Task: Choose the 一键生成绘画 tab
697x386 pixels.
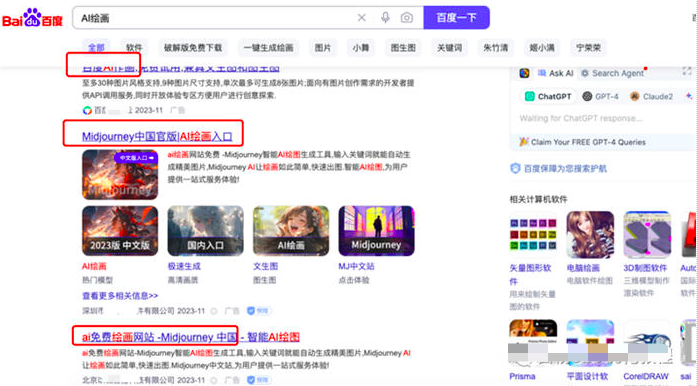Action: (x=268, y=48)
